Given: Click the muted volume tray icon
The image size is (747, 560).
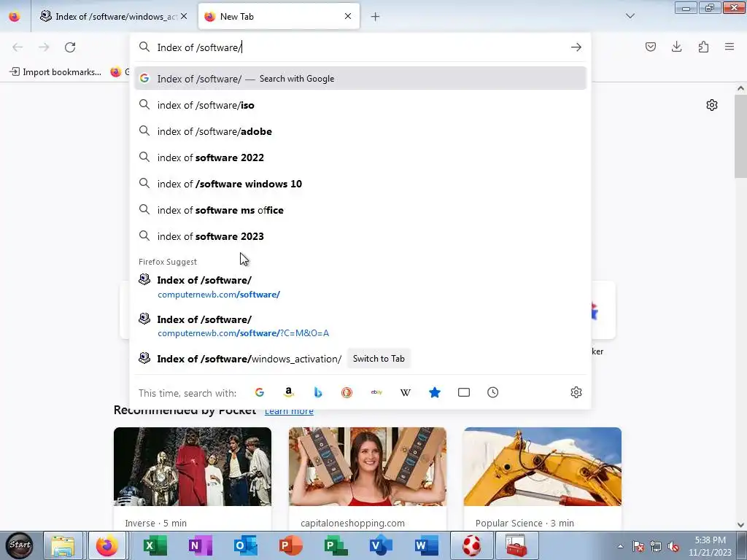Looking at the screenshot, I should pyautogui.click(x=673, y=546).
